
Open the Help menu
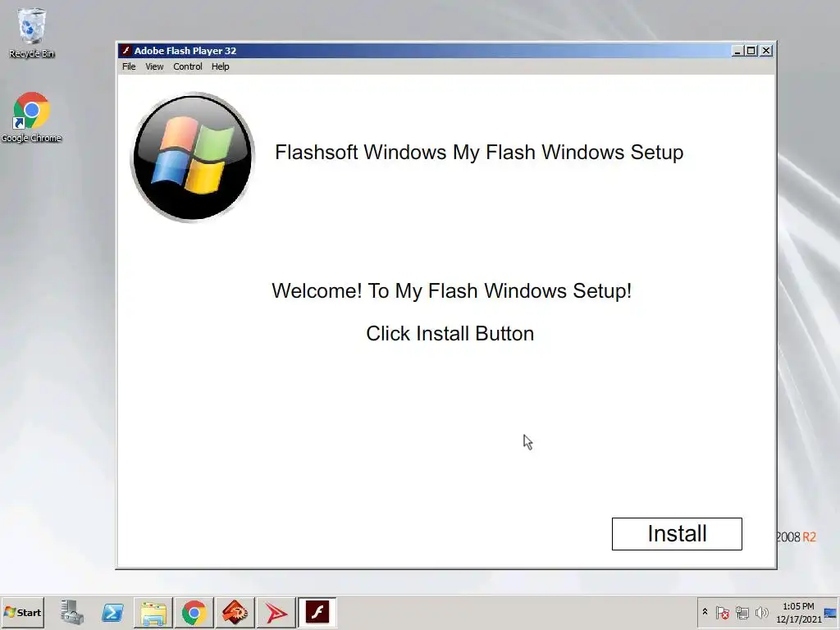220,66
